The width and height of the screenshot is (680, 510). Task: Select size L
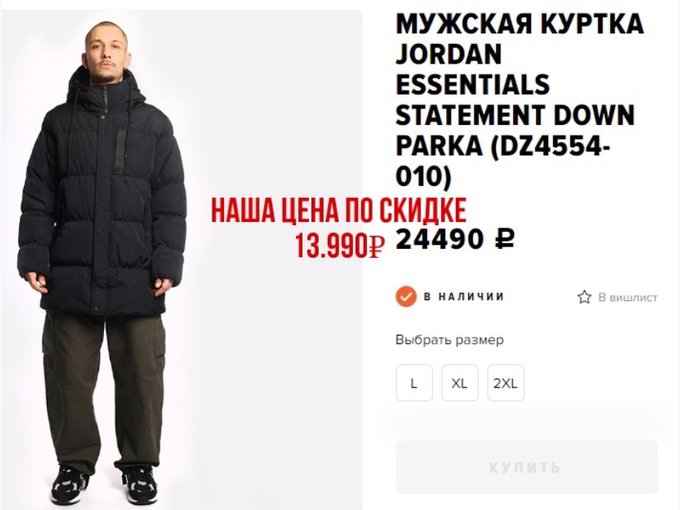click(414, 383)
